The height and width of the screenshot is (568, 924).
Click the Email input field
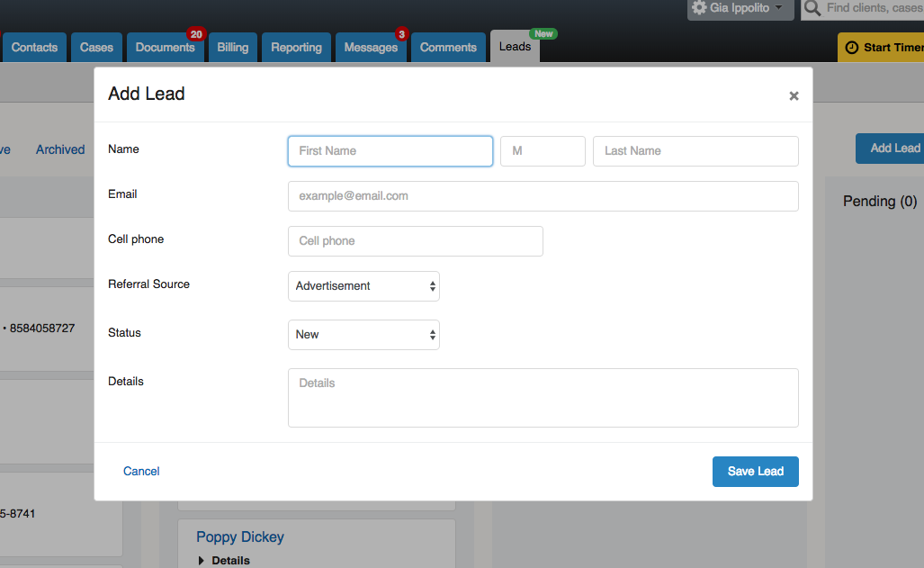pos(543,196)
